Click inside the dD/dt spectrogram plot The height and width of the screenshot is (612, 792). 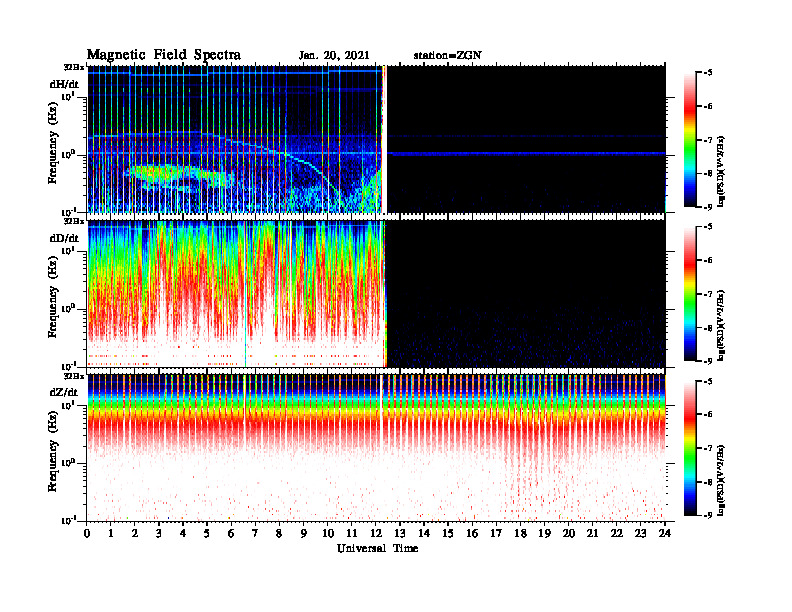[376, 293]
